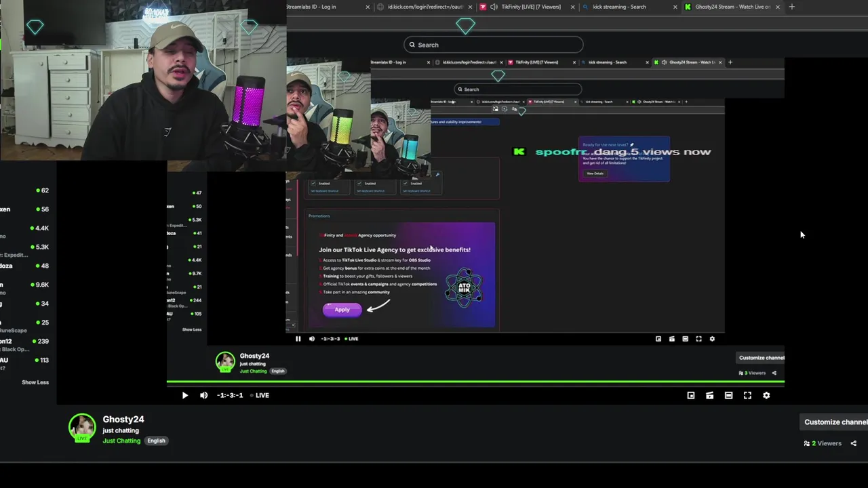868x488 pixels.
Task: Click Show Less in nested preview sidebar
Action: point(192,329)
